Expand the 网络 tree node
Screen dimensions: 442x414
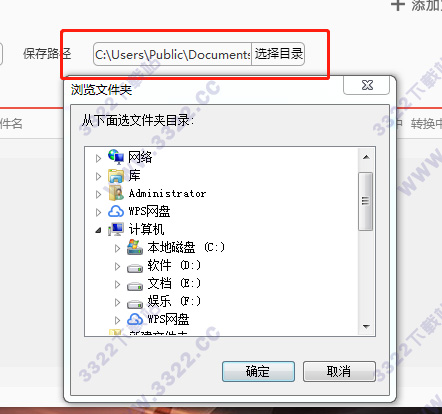[x=98, y=158]
